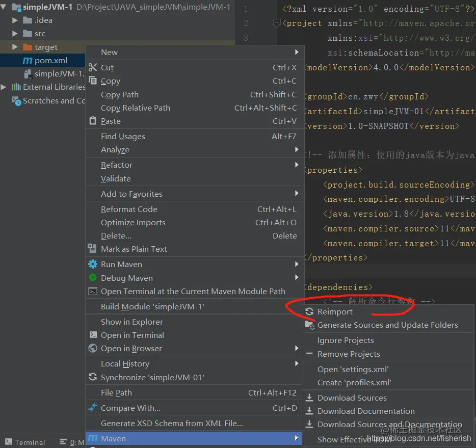This screenshot has height=448, width=476.
Task: Click the Download Sources arrow icon
Action: 309,398
